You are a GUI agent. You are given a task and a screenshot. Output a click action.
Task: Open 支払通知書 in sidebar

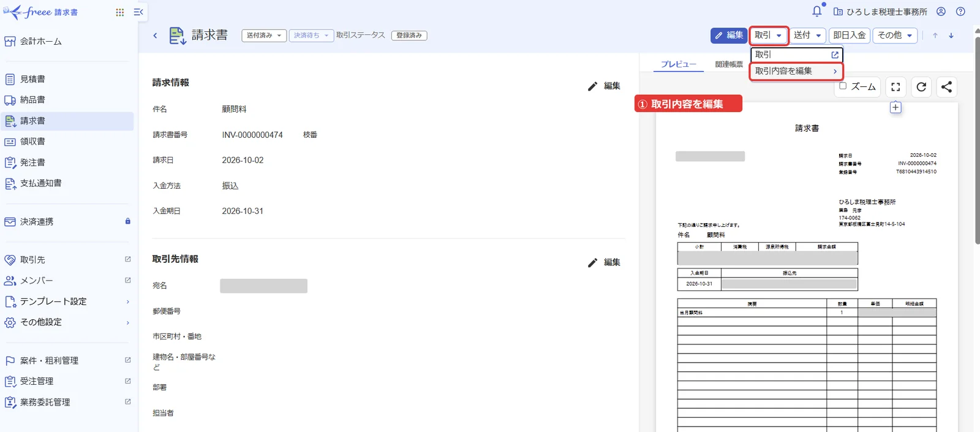coord(67,183)
